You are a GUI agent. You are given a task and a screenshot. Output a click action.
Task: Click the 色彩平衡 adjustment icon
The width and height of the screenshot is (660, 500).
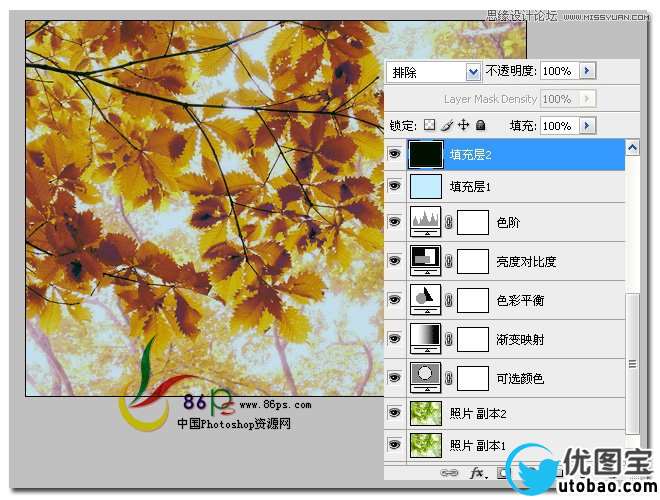pos(426,300)
